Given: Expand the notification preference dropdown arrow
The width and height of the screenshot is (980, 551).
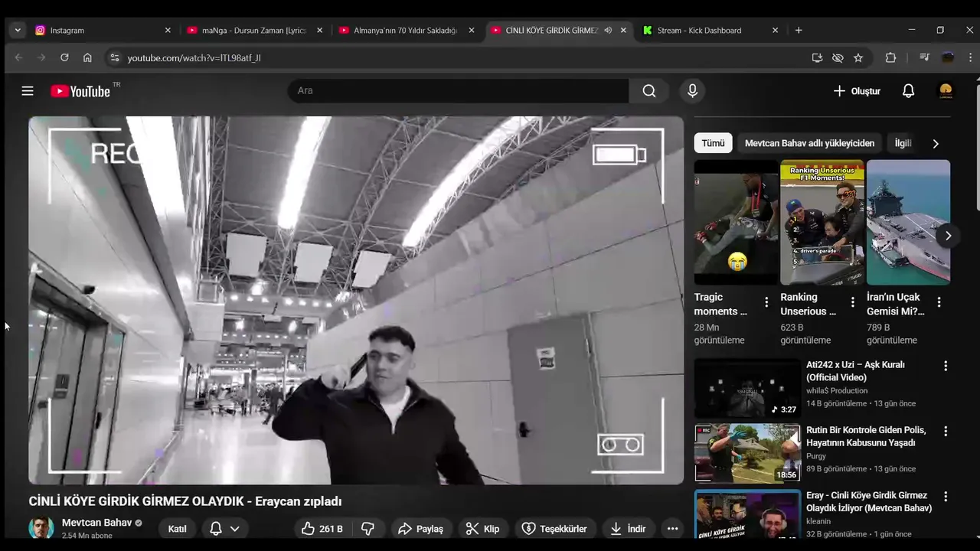Looking at the screenshot, I should pyautogui.click(x=235, y=529).
